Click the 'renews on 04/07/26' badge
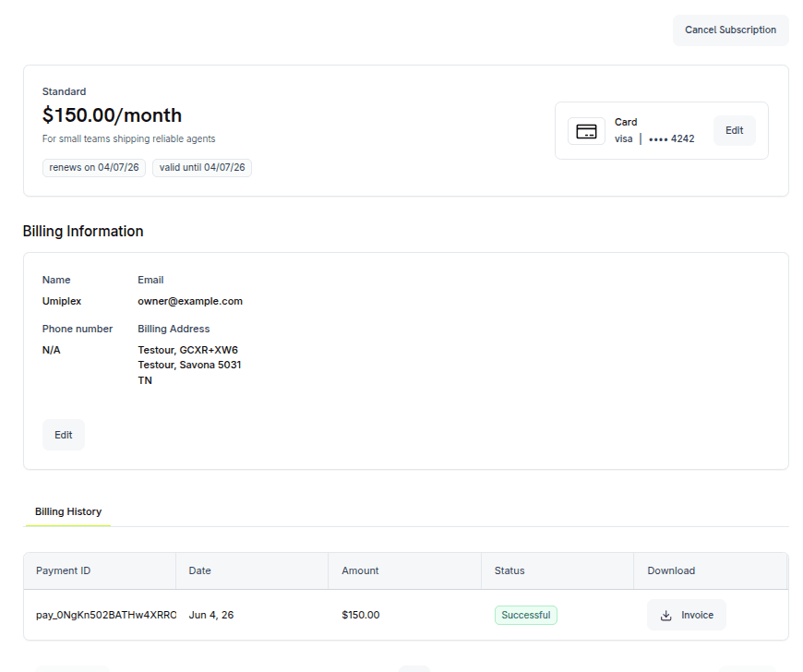Screen dimensions: 803x672 point(94,167)
